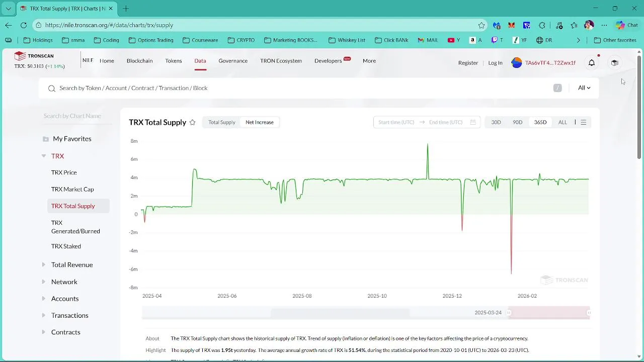Viewport: 644px width, 362px height.
Task: Click the cube icon beside the bell
Action: 614,63
